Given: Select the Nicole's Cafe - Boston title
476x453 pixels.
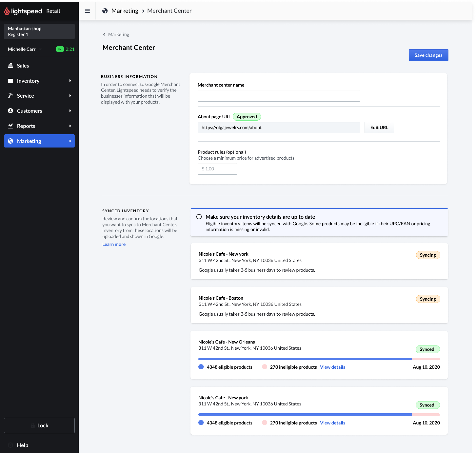Looking at the screenshot, I should pyautogui.click(x=221, y=298).
